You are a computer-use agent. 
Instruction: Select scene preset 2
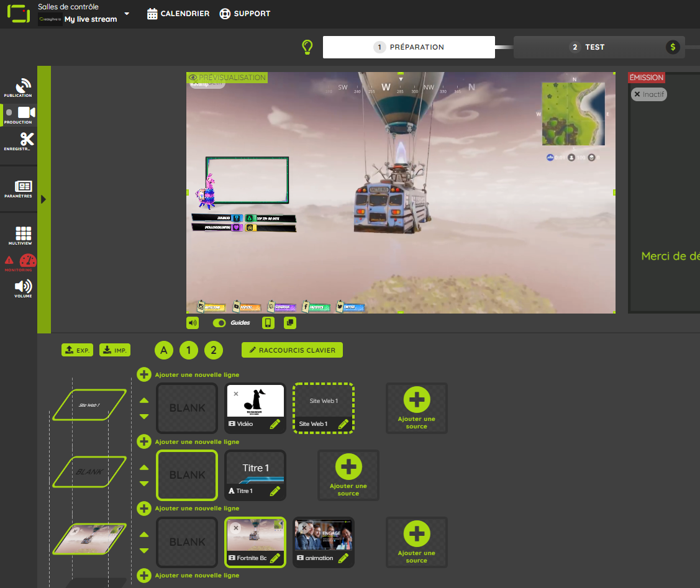[x=214, y=350]
